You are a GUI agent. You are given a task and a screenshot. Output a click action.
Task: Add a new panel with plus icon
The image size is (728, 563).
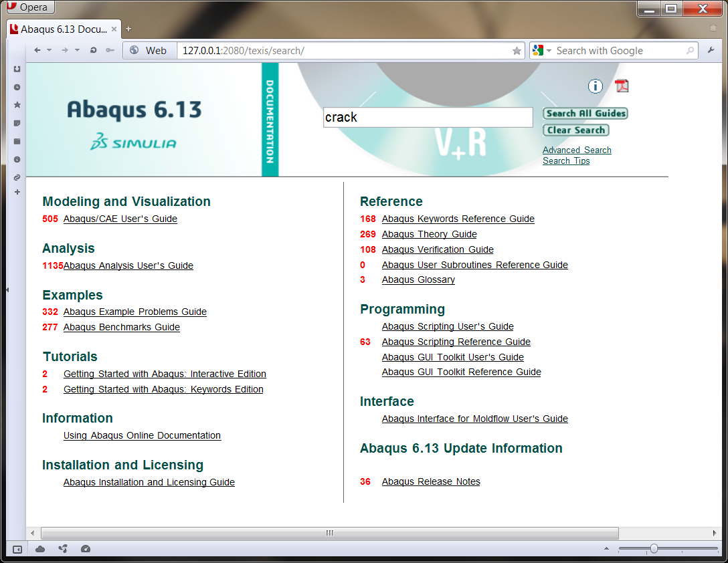17,192
